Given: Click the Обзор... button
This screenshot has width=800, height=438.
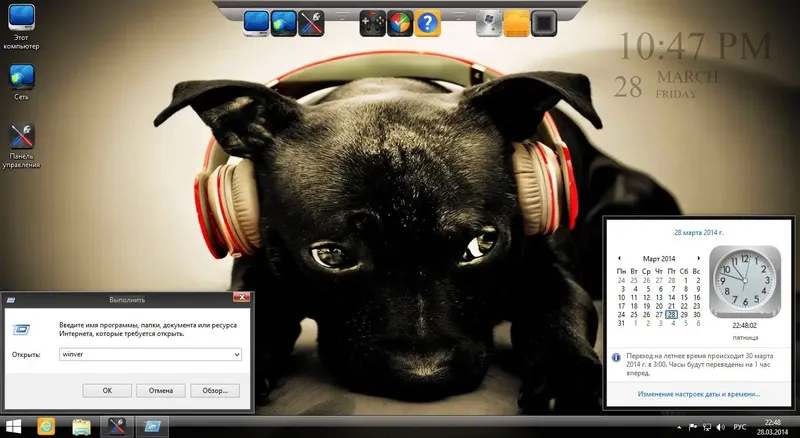Looking at the screenshot, I should tap(215, 391).
